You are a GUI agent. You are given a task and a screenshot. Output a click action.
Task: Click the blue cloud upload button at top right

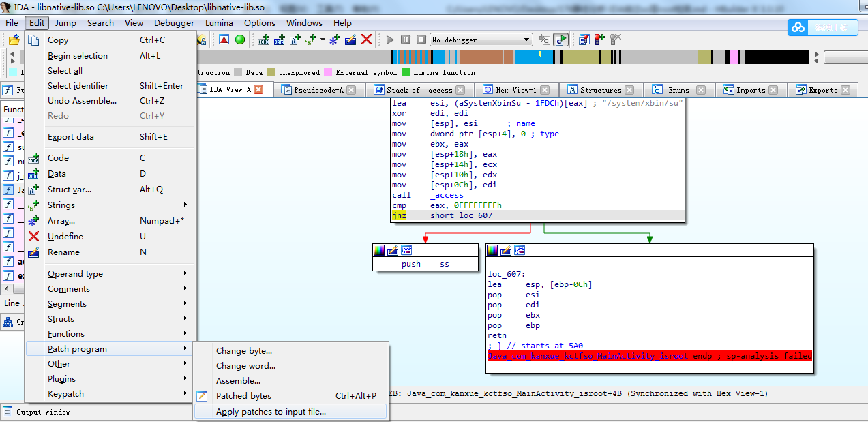pos(823,27)
